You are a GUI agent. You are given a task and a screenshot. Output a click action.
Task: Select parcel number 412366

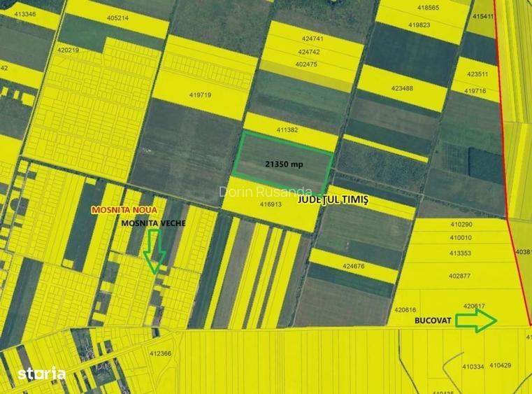point(160,353)
